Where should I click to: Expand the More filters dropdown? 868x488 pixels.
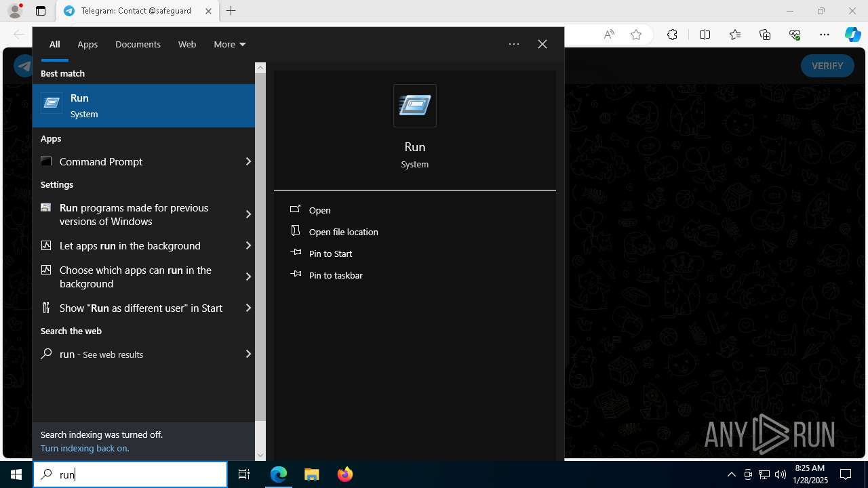click(x=230, y=44)
